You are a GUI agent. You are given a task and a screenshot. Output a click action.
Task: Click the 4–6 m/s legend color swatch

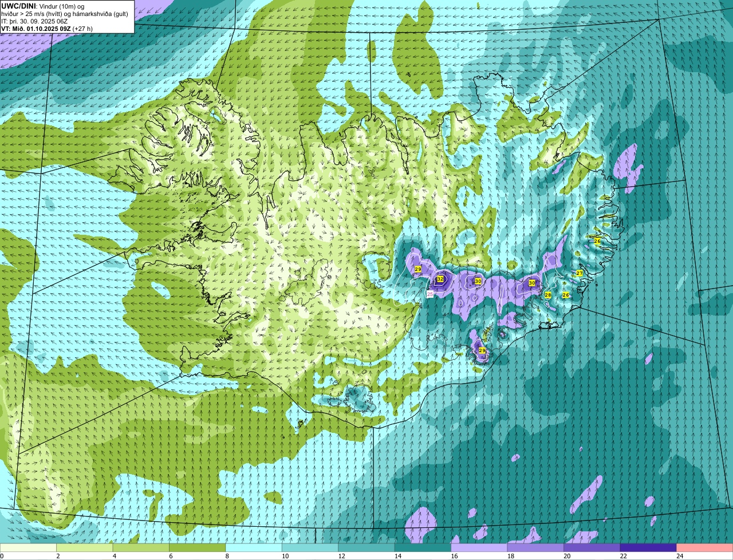141,547
